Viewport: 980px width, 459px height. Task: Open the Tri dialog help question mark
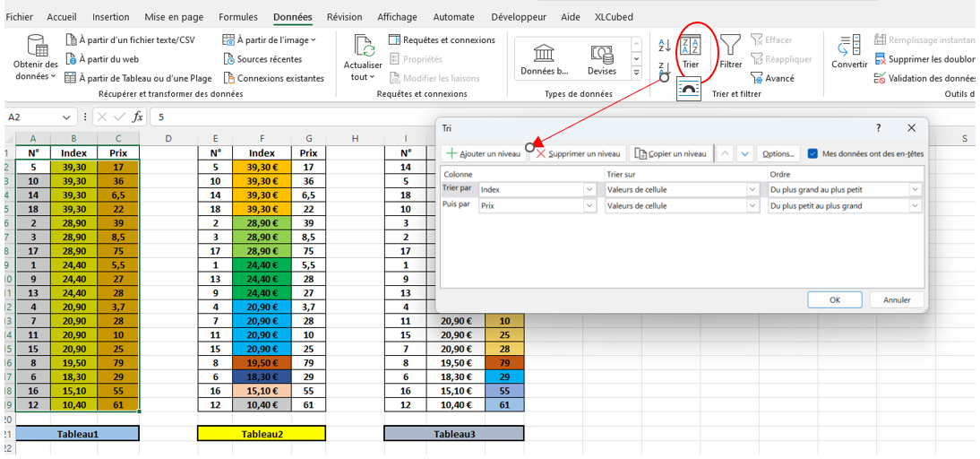[880, 127]
